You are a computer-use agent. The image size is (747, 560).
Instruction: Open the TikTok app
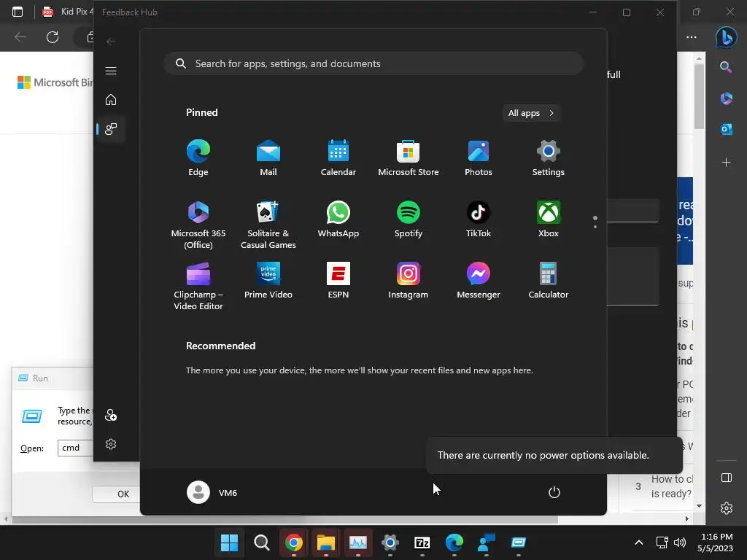[x=479, y=219]
